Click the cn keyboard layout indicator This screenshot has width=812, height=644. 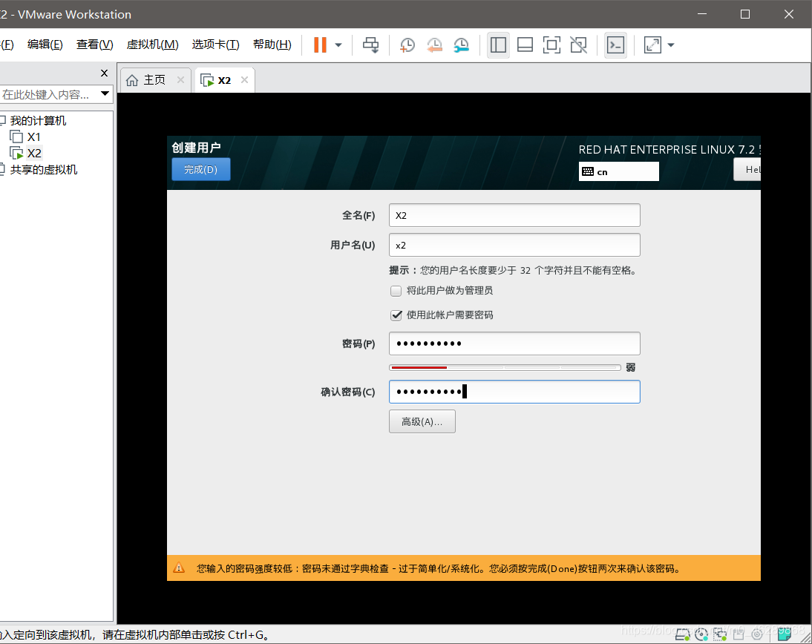pos(619,171)
